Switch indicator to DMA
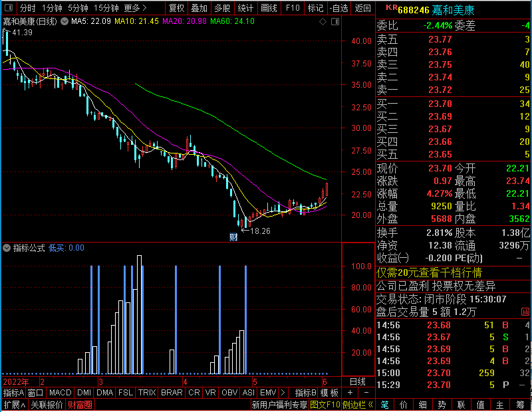Screen dimensions: 532x412 pos(105,393)
